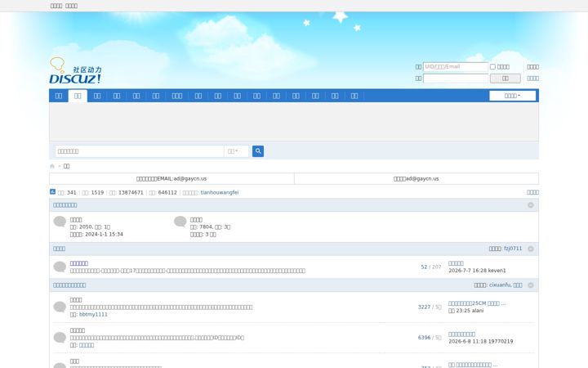The height and width of the screenshot is (368, 588).
Task: Collapse the first forum category section
Action: [x=531, y=205]
